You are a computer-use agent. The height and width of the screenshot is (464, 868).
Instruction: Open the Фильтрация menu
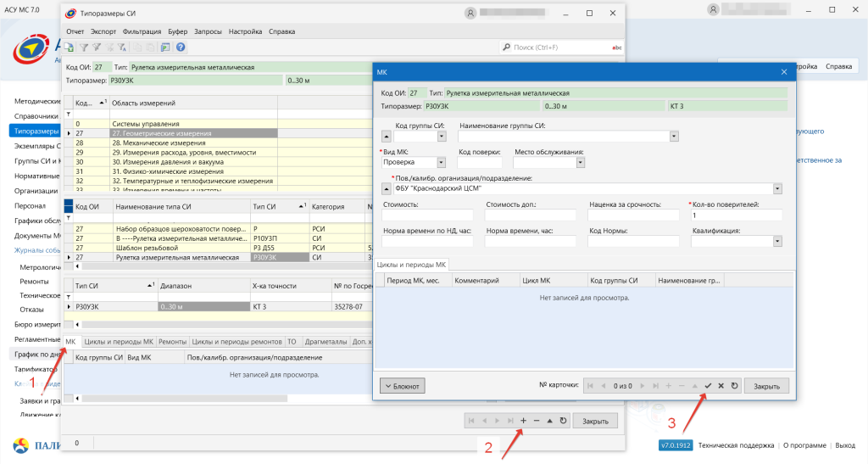point(142,31)
